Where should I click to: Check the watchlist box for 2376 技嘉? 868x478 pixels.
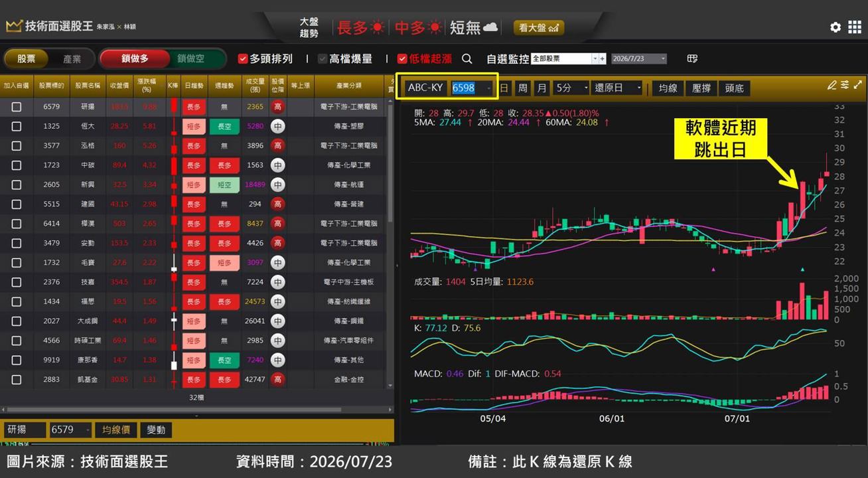pos(17,282)
